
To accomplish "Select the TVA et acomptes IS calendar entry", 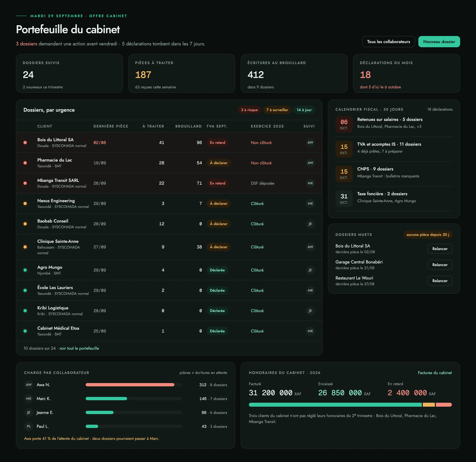I will pos(394,149).
